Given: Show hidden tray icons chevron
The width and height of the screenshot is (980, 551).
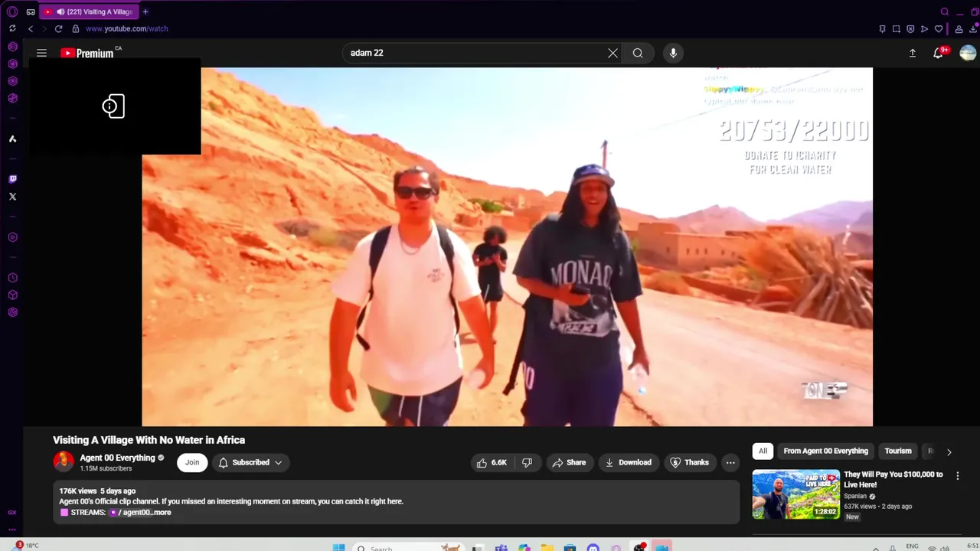Looking at the screenshot, I should coord(876,548).
